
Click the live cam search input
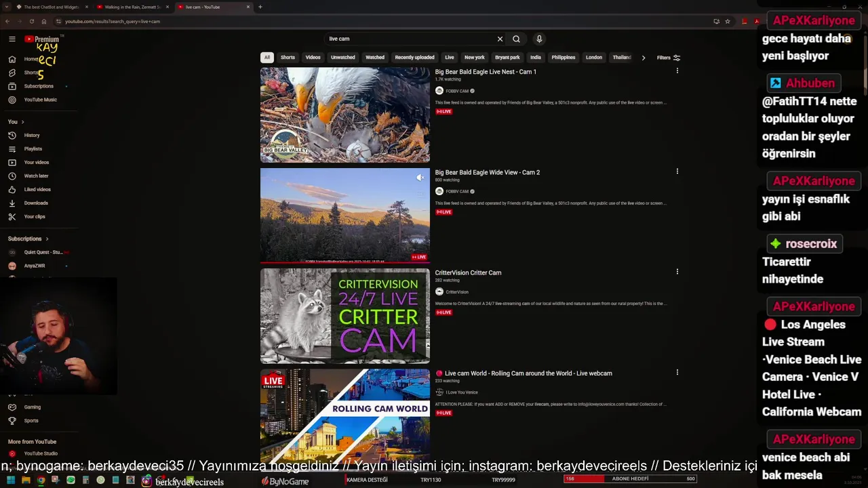410,39
